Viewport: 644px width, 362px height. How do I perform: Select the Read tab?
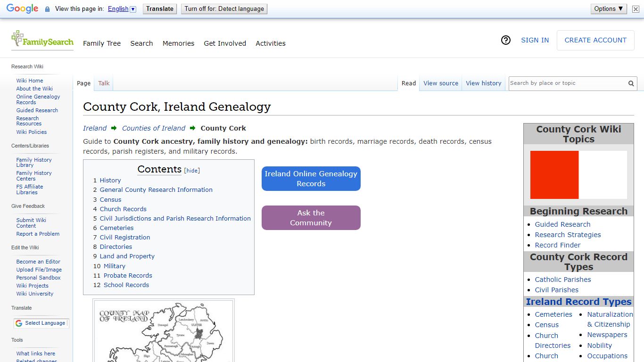(x=409, y=83)
